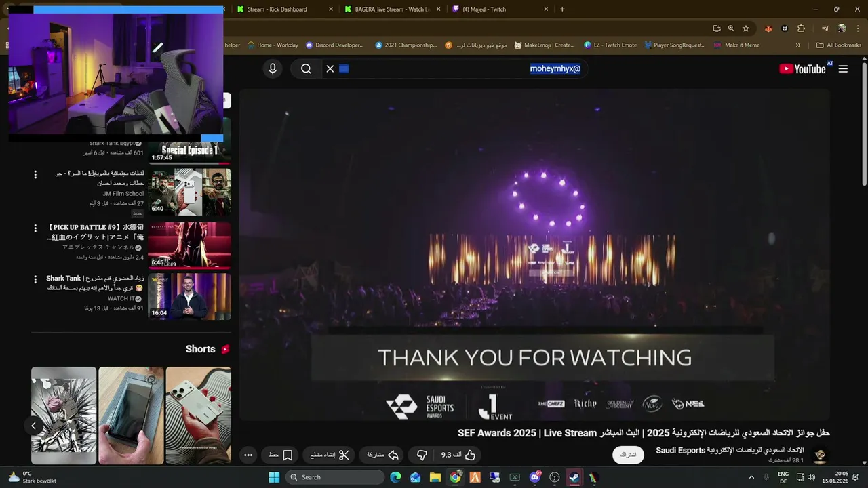This screenshot has height=488, width=868.
Task: Open options for the PICK UP BATTLE #9 video
Action: (35, 228)
